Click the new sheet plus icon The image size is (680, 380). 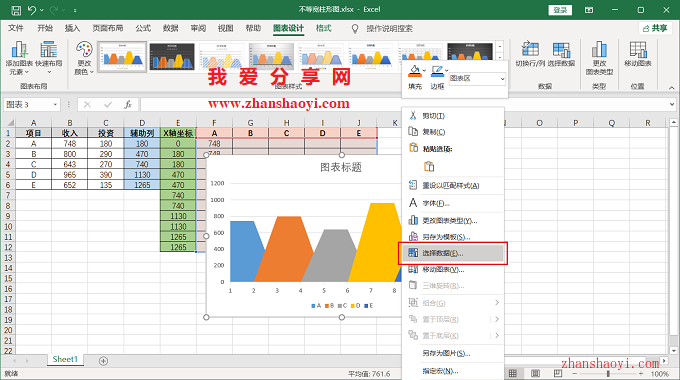(x=103, y=361)
